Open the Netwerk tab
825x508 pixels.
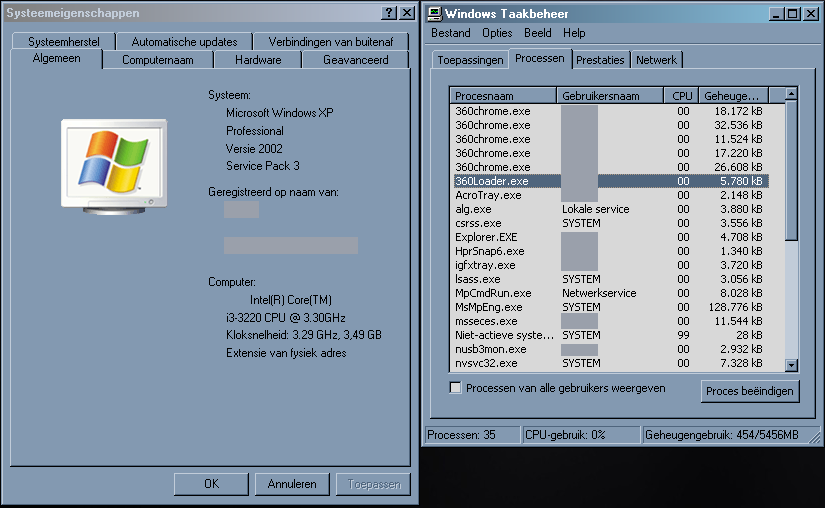(x=657, y=60)
